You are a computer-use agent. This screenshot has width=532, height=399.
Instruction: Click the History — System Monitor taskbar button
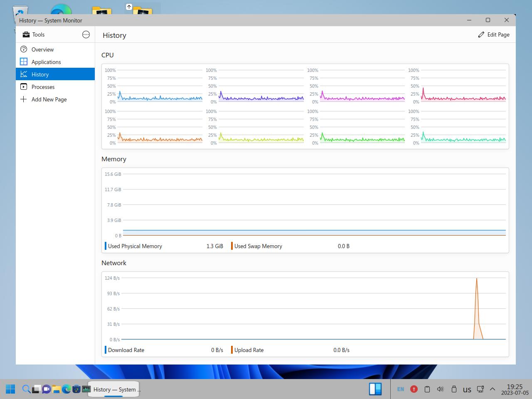pyautogui.click(x=113, y=389)
